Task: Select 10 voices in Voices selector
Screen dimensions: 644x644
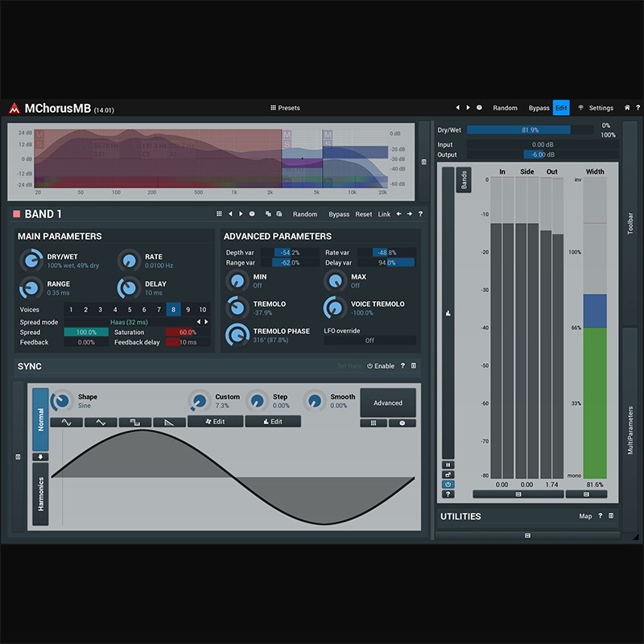Action: [203, 309]
